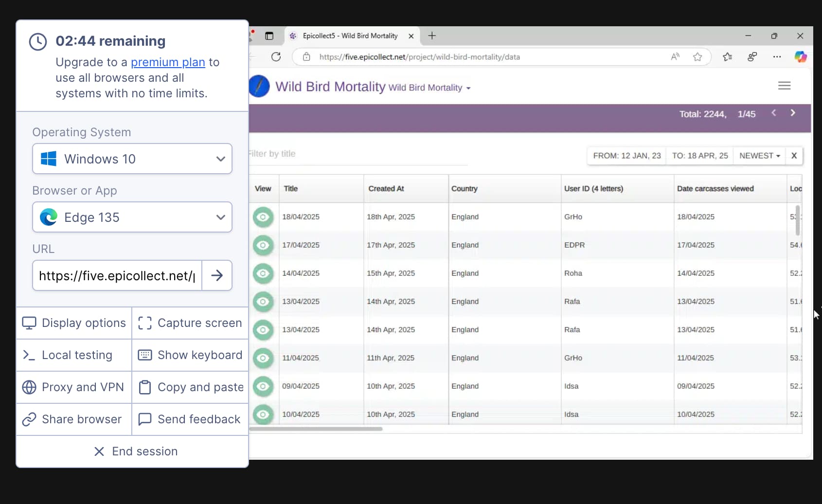The image size is (822, 504).
Task: Click End session button
Action: [136, 451]
